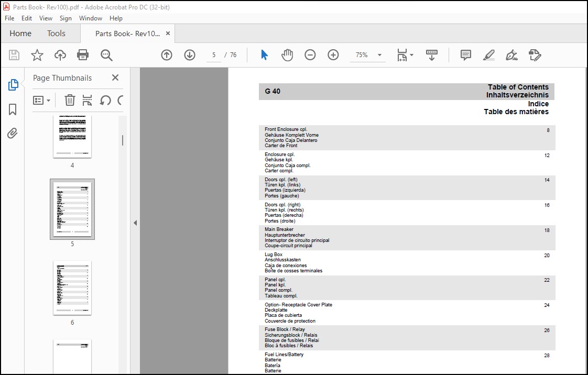Viewport: 588px width, 375px height.
Task: Click total page count '76'
Action: [x=233, y=55]
